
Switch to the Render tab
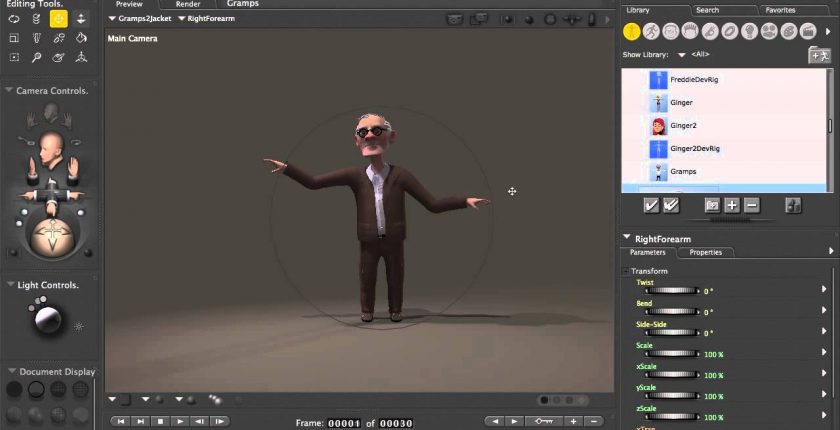[x=188, y=4]
